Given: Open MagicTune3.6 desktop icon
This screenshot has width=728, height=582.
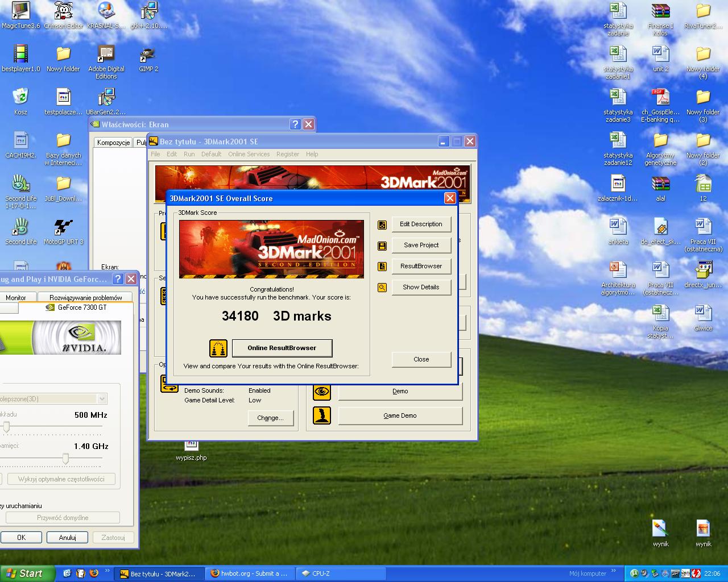Looking at the screenshot, I should tap(20, 16).
